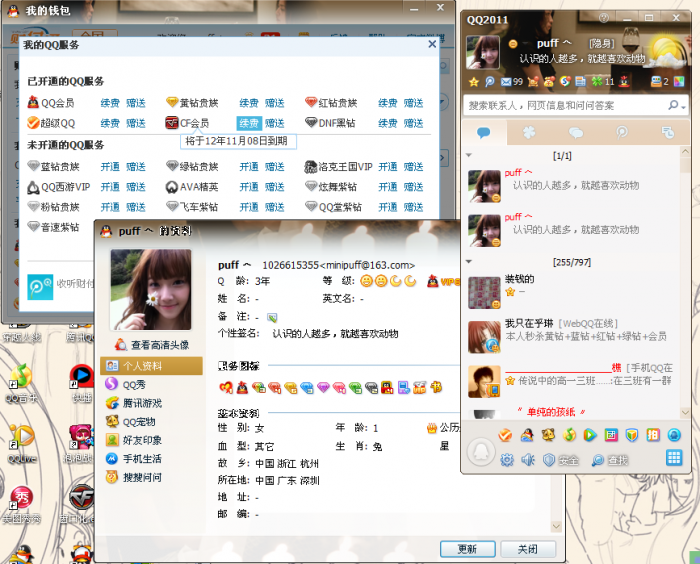700x564 pixels.
Task: Launch QQ Music icon in bottom app bar
Action: click(x=569, y=434)
